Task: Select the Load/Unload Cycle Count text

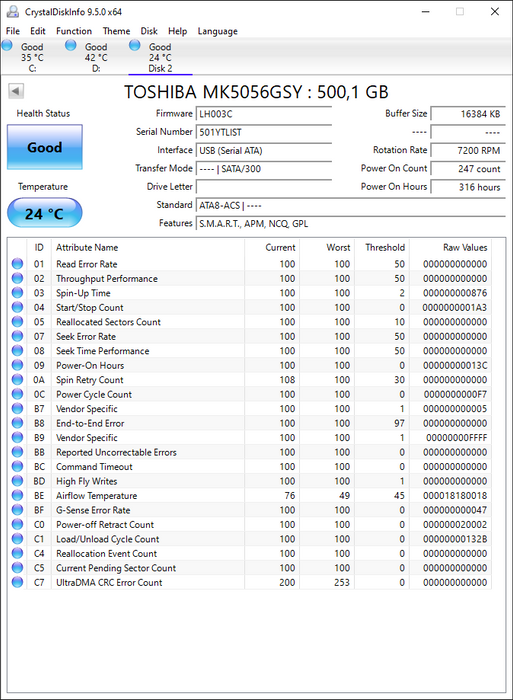Action: click(108, 539)
